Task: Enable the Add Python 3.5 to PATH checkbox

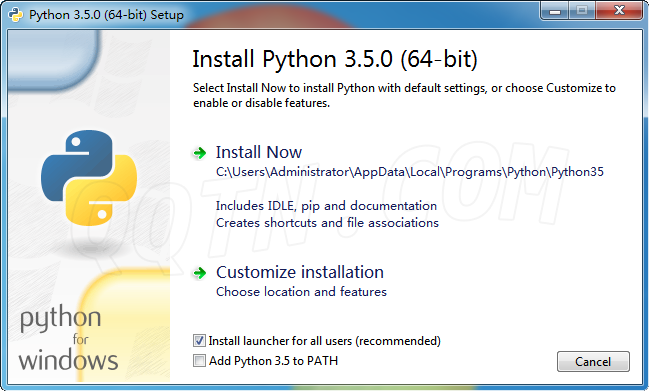Action: [199, 361]
